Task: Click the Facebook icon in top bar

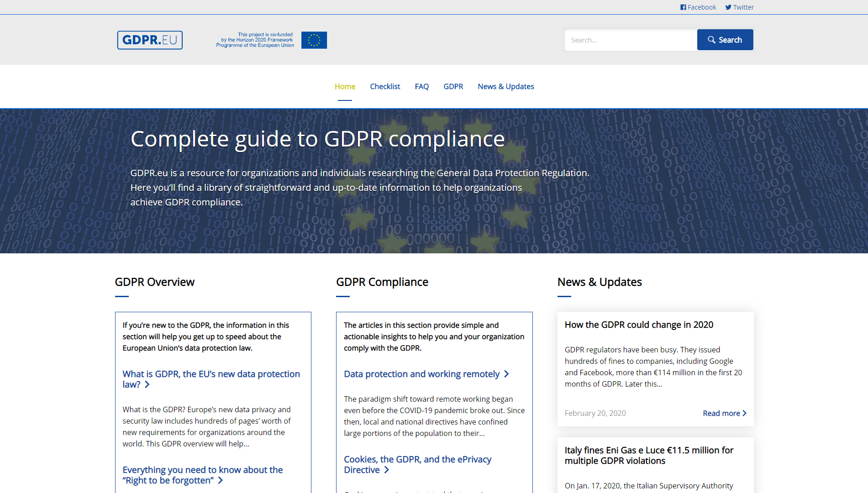Action: [x=683, y=7]
